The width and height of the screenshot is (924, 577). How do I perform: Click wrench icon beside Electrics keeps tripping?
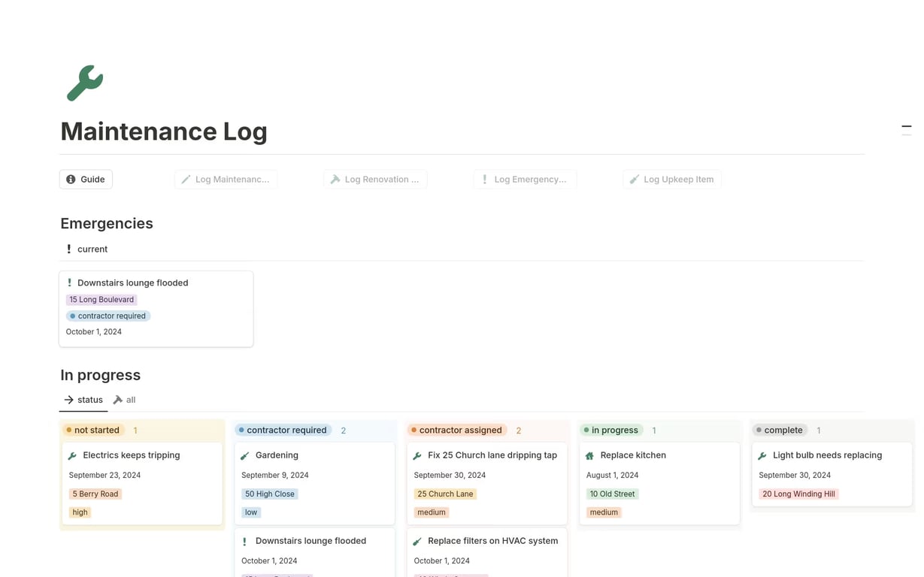pos(72,456)
